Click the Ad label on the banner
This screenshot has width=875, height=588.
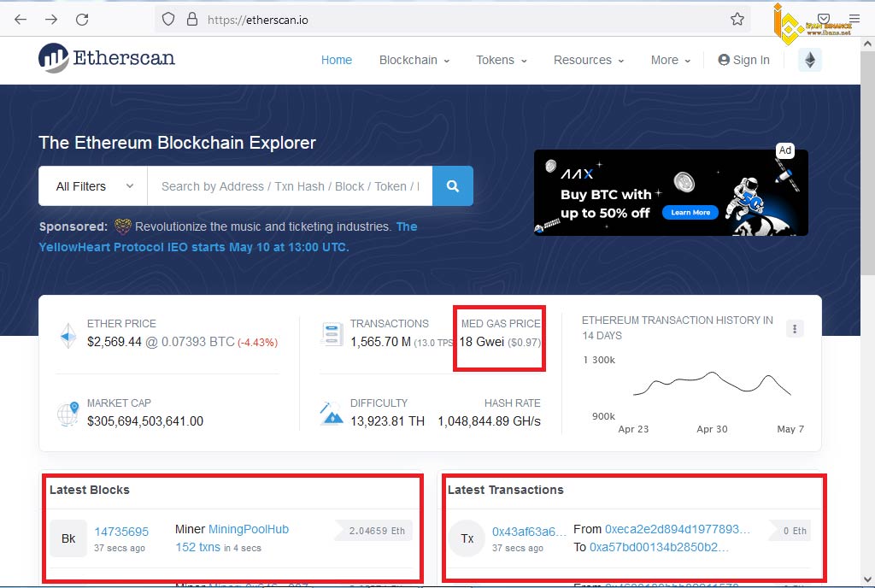[785, 150]
